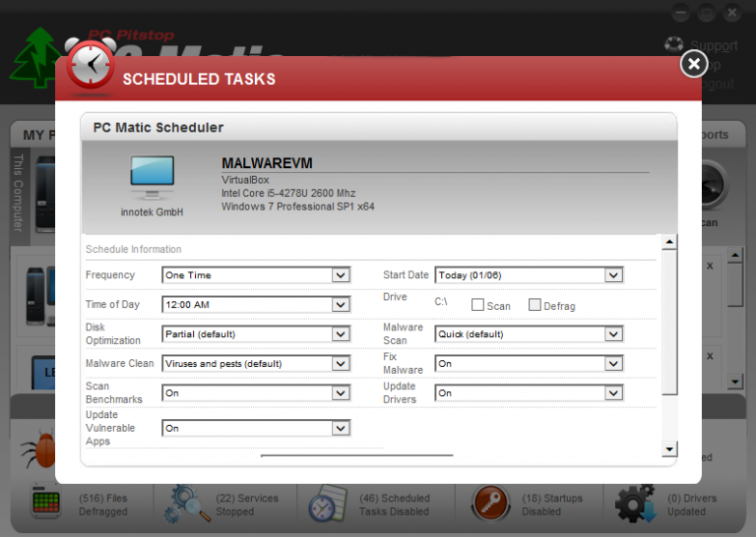The height and width of the screenshot is (537, 756).
Task: Click the alarm clock Scheduled Tasks icon
Action: (x=91, y=65)
